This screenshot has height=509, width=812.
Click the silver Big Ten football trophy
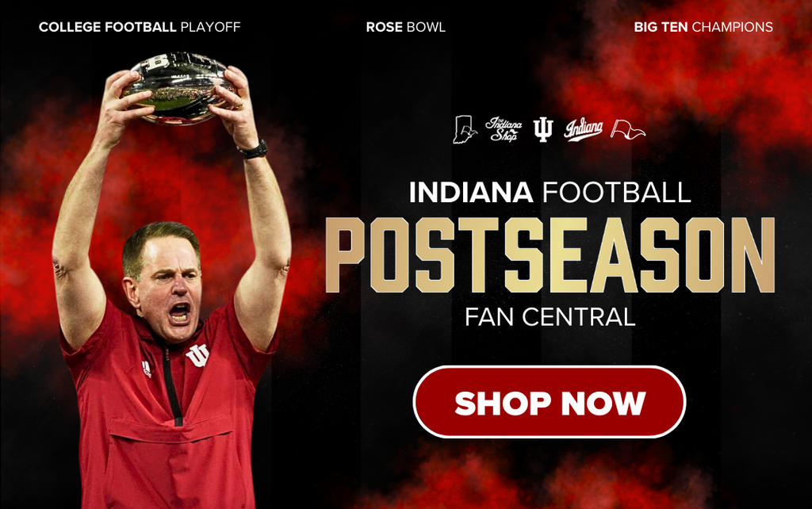click(180, 88)
